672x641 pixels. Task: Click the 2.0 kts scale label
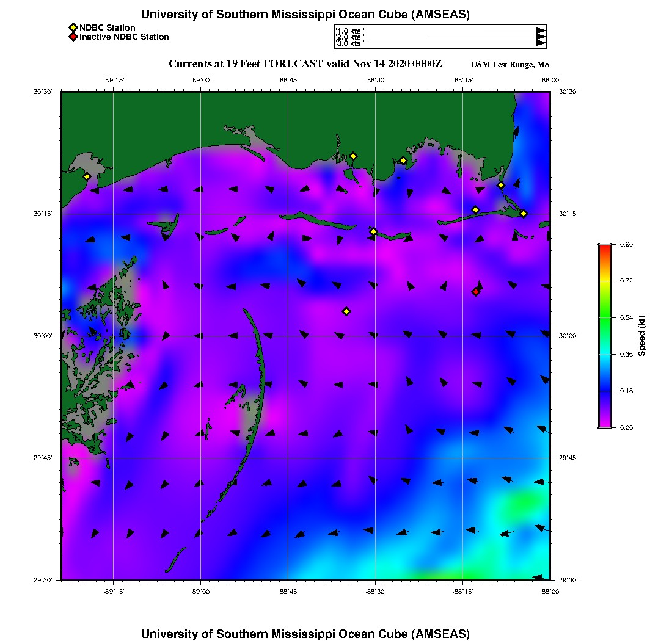350,37
